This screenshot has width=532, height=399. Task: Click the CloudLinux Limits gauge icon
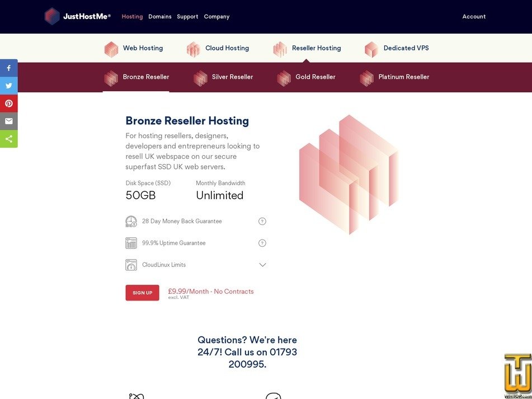coord(131,265)
